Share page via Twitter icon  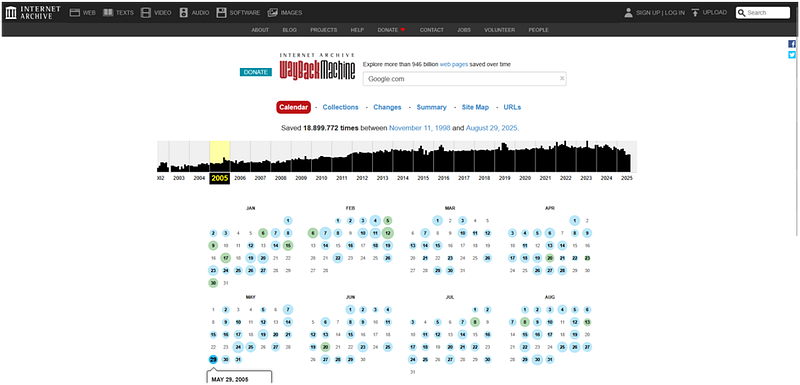[792, 55]
